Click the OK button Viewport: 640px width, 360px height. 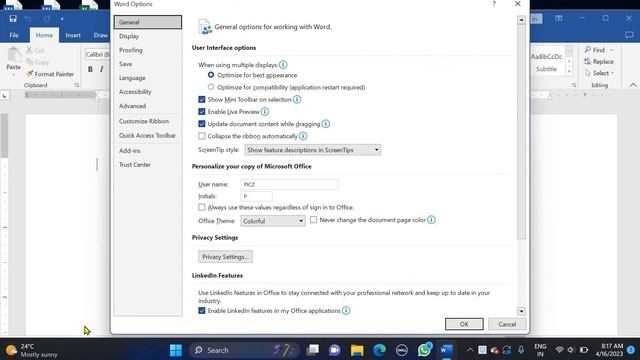point(464,324)
